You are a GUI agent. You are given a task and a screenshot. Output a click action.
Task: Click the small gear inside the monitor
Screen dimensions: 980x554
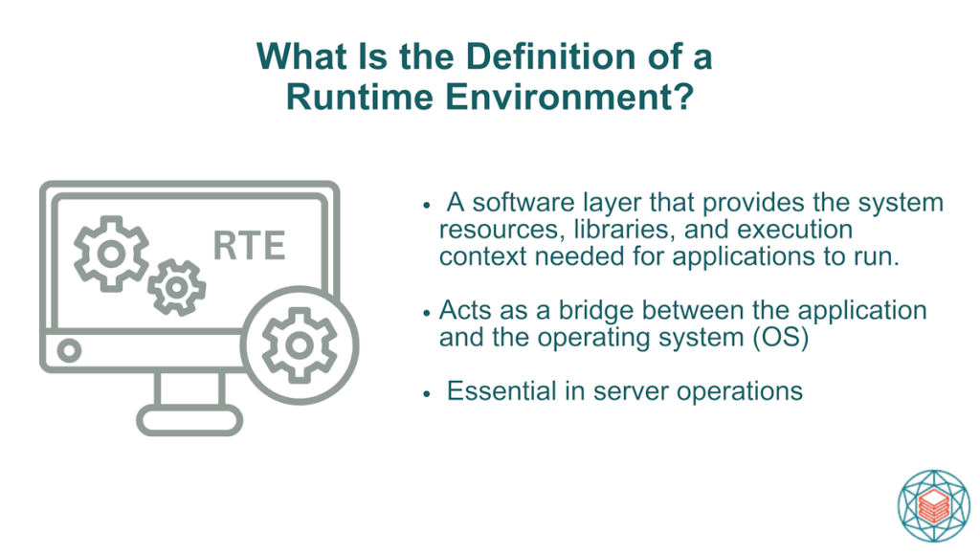pos(177,286)
